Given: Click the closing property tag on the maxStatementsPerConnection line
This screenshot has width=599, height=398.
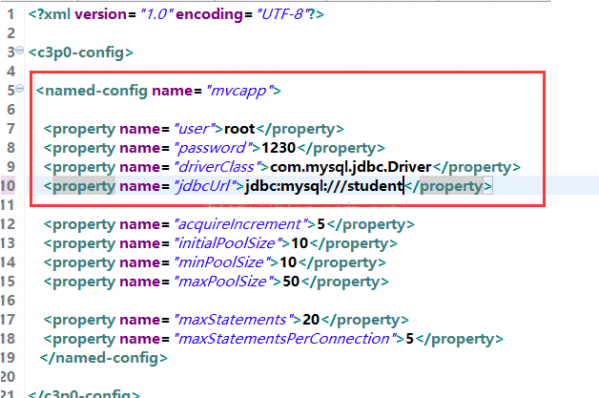Looking at the screenshot, I should pyautogui.click(x=459, y=339).
